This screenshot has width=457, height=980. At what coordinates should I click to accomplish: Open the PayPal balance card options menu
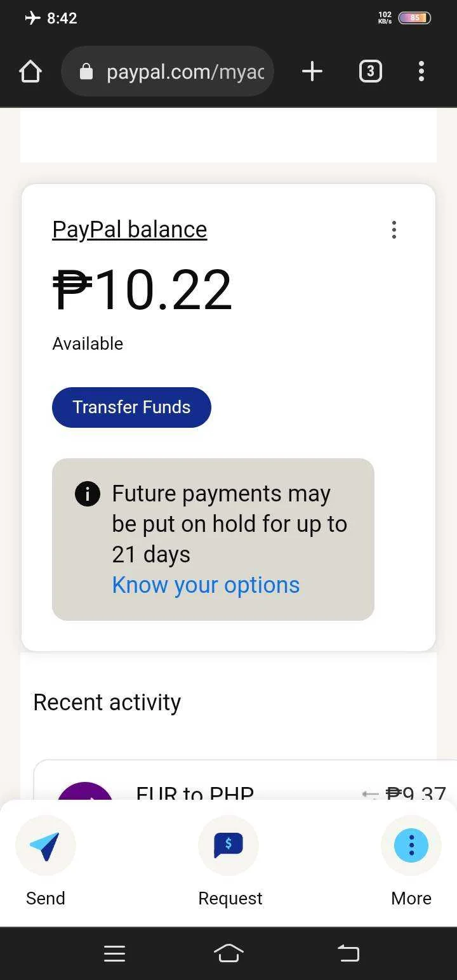point(394,230)
